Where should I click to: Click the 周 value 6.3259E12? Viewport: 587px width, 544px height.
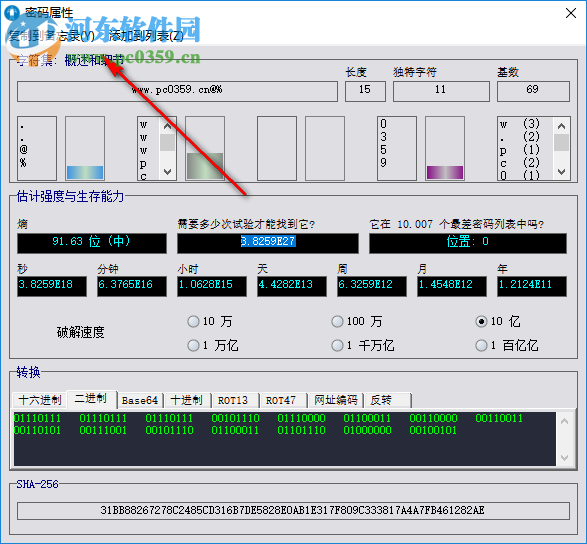coord(372,286)
